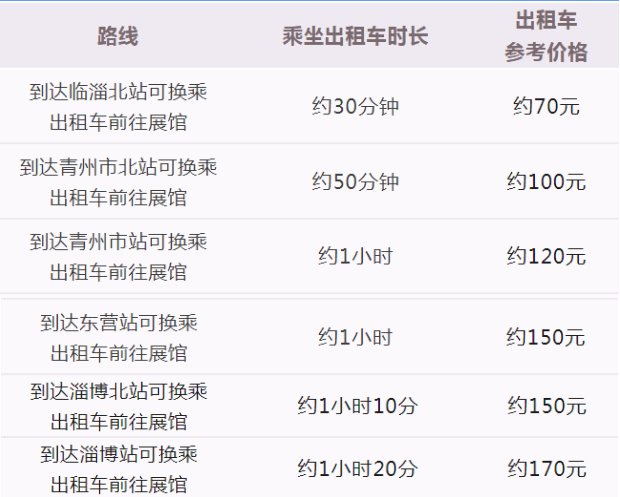Click the 约1小时20分 duration cell

(357, 468)
